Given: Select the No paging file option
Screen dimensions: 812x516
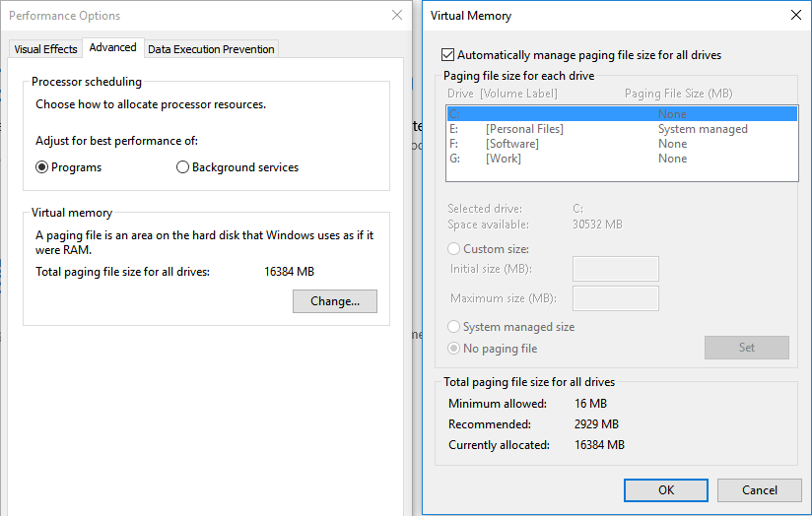Looking at the screenshot, I should coord(454,349).
